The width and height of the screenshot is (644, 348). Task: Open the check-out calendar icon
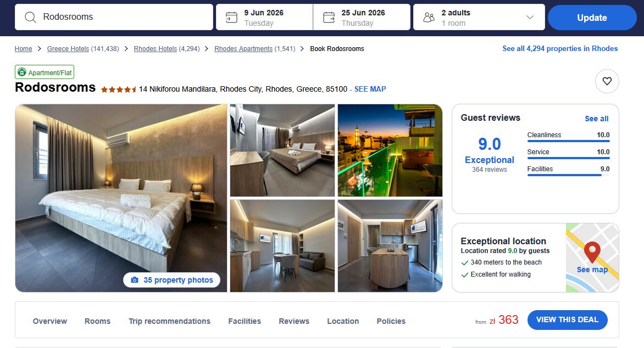click(329, 17)
